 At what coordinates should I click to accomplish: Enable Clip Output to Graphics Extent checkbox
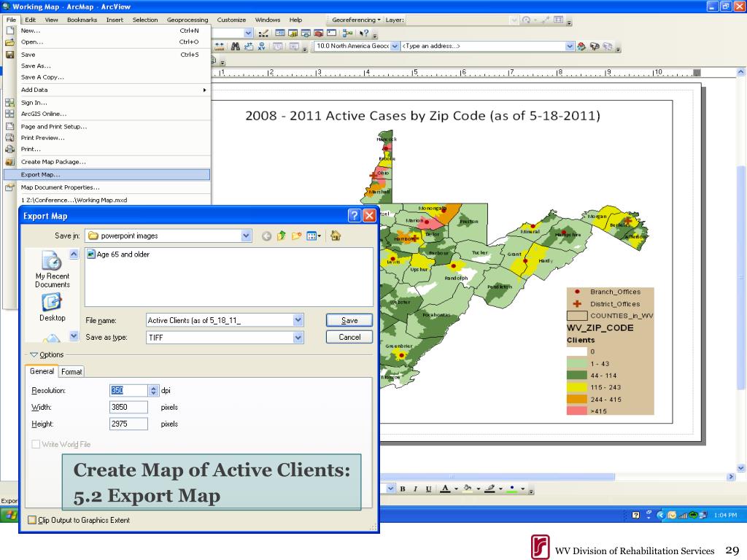32,520
